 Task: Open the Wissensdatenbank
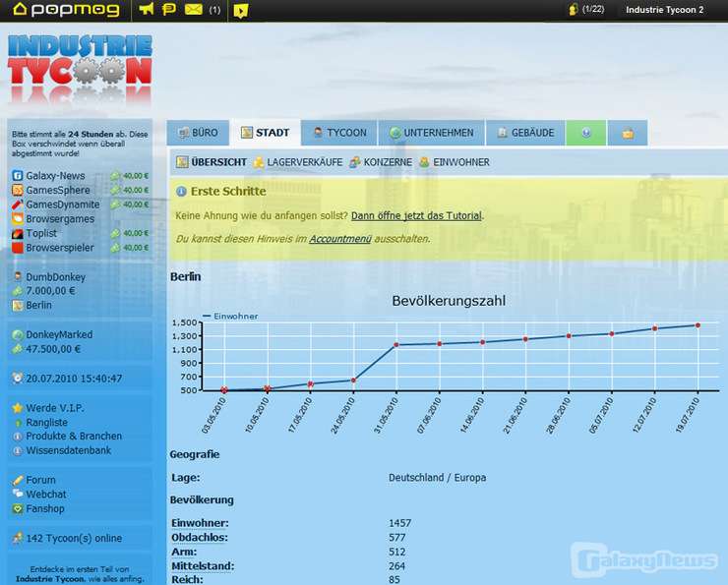pyautogui.click(x=69, y=450)
